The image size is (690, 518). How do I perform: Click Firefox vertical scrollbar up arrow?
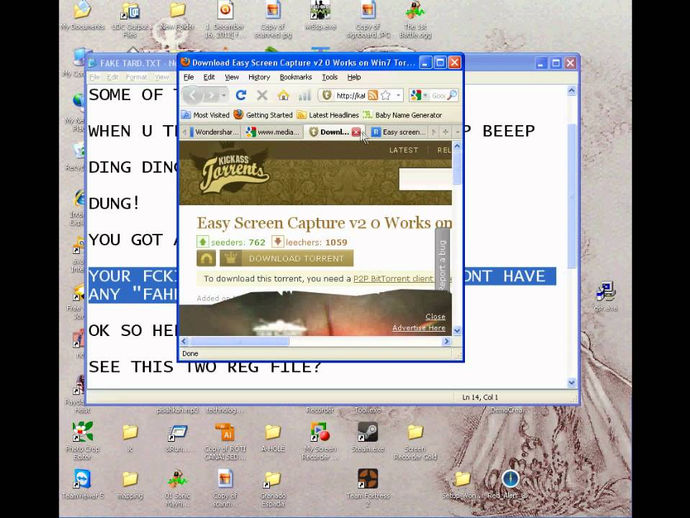[457, 146]
